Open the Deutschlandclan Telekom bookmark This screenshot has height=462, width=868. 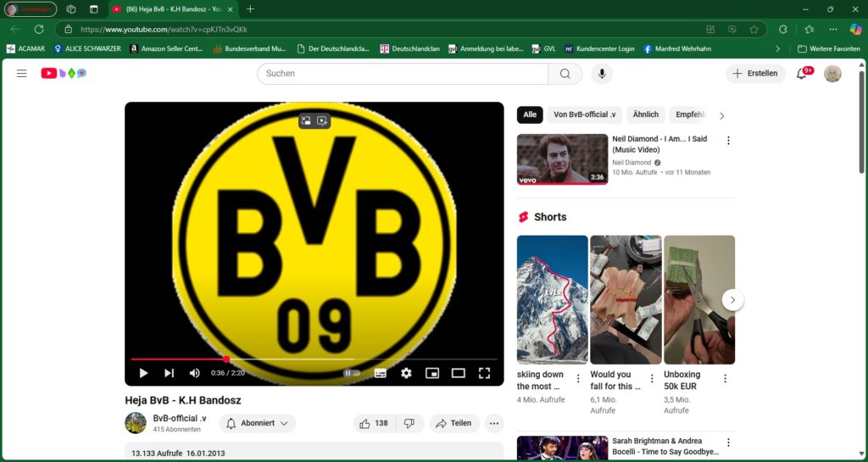(409, 48)
